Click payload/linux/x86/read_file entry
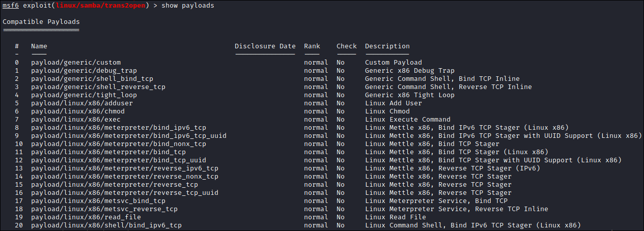This screenshot has height=231, width=644. click(x=86, y=217)
